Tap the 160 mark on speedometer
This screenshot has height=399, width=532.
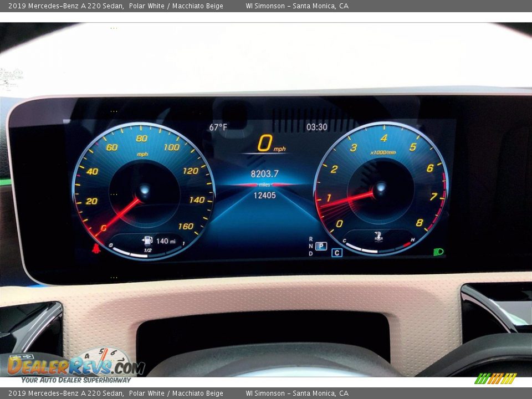[186, 226]
